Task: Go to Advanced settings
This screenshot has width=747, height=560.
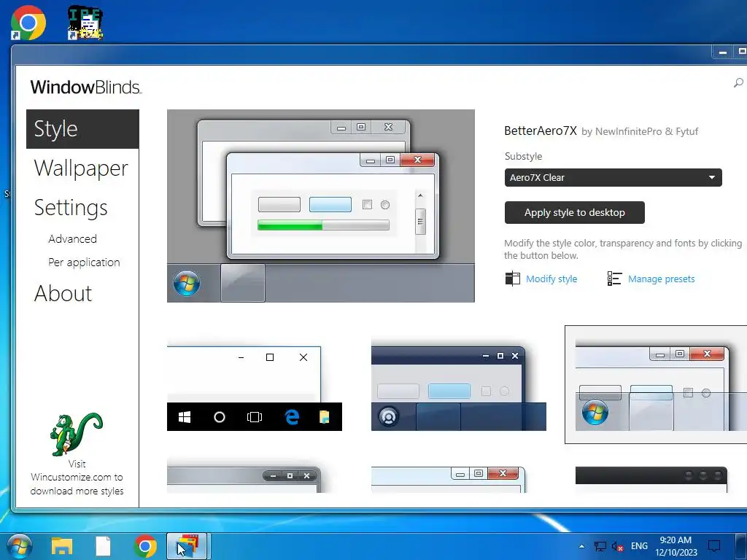Action: coord(72,238)
